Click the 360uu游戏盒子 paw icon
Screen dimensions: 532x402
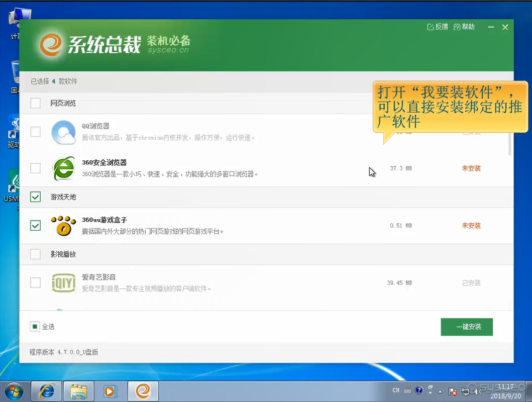63,226
